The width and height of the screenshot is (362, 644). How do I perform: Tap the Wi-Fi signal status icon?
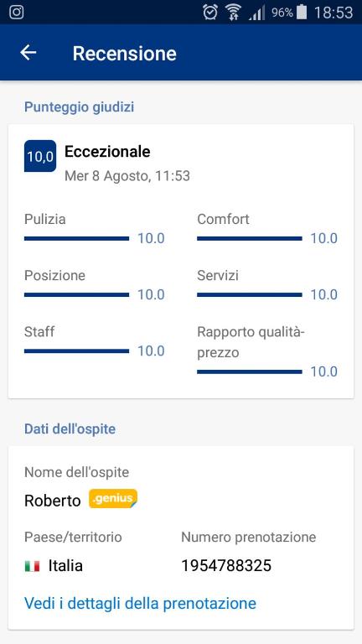coord(233,13)
